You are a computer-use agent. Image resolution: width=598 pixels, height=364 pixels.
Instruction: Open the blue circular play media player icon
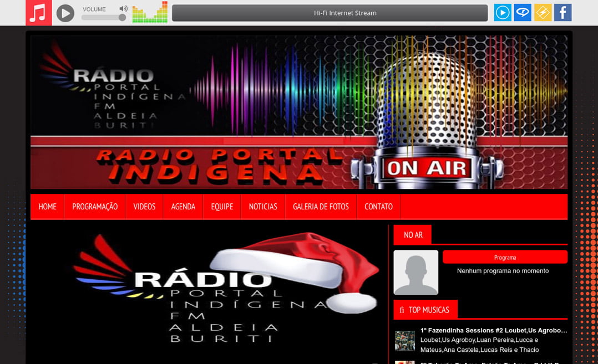(503, 13)
